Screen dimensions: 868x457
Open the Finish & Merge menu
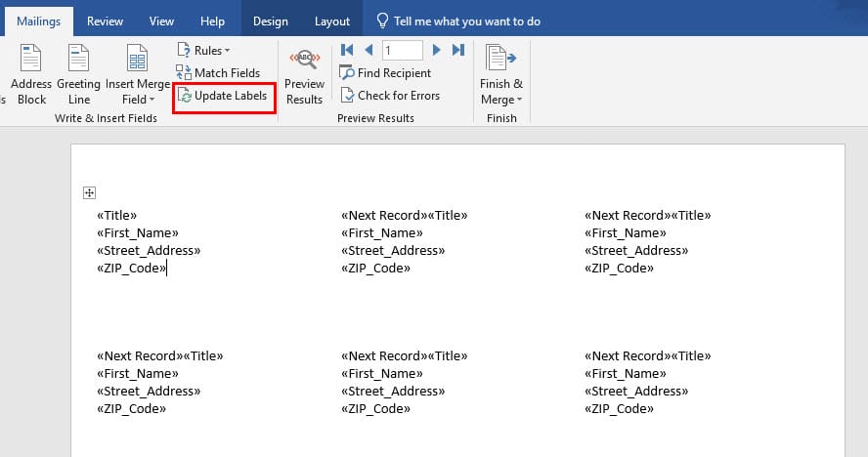click(501, 76)
